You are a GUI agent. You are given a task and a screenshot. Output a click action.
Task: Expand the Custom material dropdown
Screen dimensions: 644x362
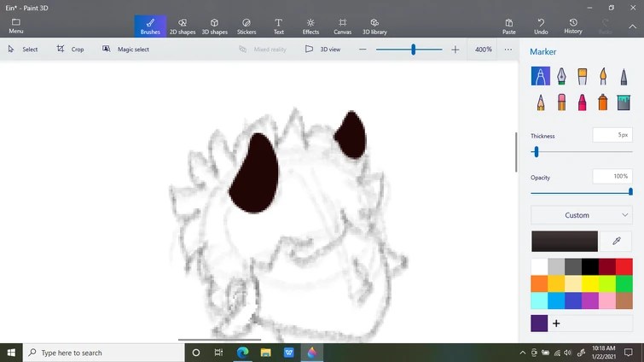581,215
